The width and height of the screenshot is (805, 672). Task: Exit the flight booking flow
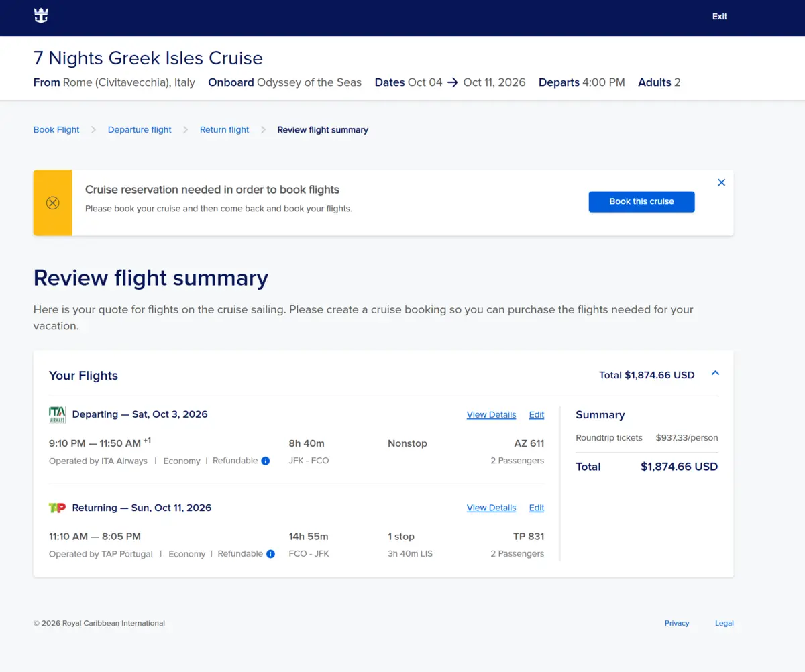pyautogui.click(x=720, y=17)
